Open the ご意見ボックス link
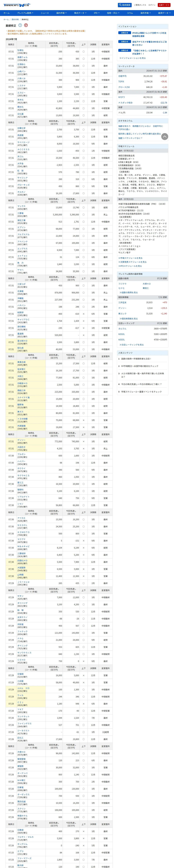Viewport: 174px width, 868px height. tap(140, 5)
